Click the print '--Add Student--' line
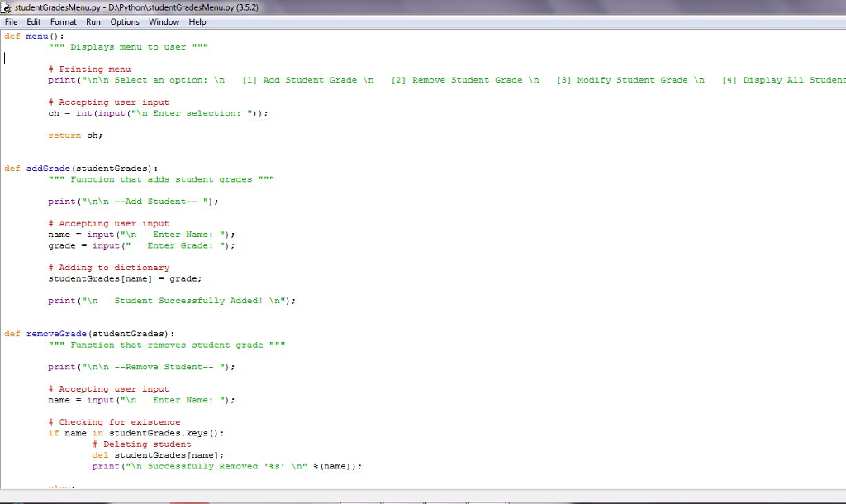 point(133,202)
